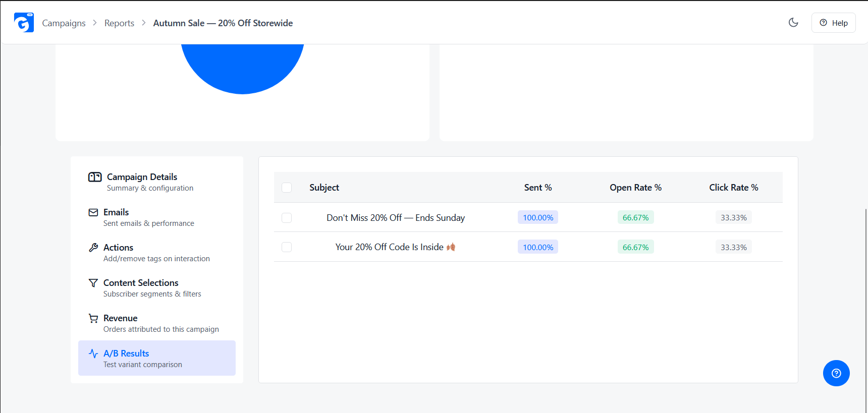This screenshot has width=868, height=413.
Task: Open the Help button
Action: click(833, 23)
